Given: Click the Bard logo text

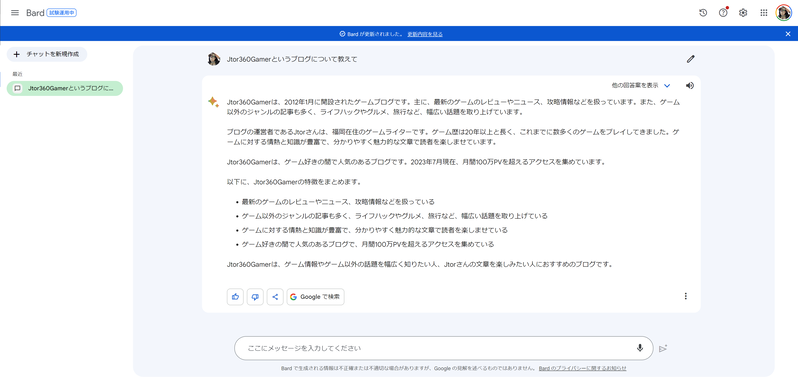Looking at the screenshot, I should (35, 13).
